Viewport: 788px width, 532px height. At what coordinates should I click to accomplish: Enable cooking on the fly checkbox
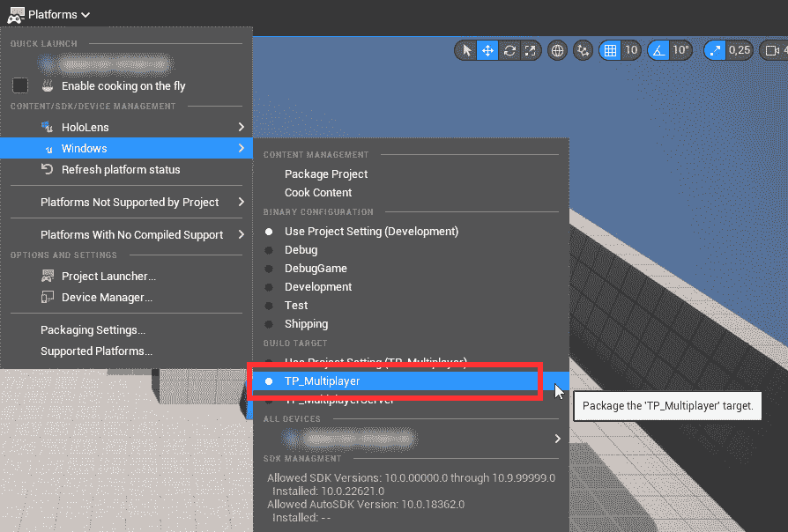pos(20,86)
